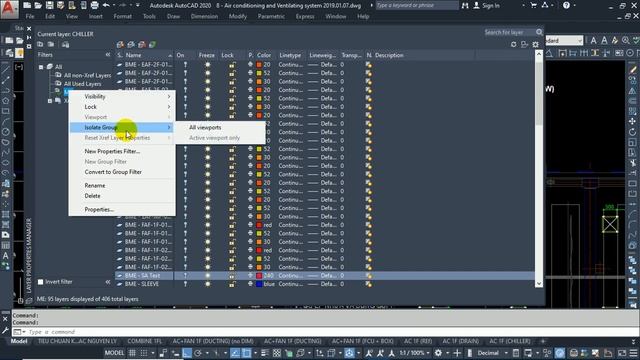Refresh the layer list
The width and height of the screenshot is (640, 360).
513,44
